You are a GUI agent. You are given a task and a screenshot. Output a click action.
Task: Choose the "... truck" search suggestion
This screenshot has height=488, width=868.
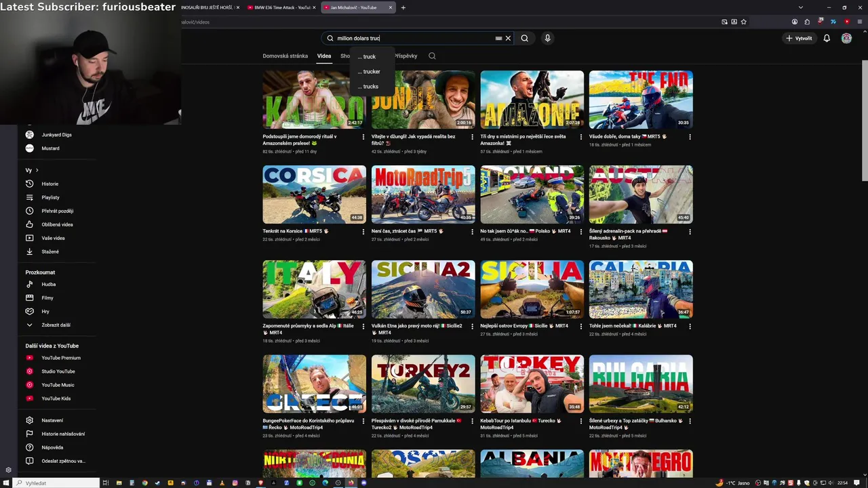click(367, 57)
